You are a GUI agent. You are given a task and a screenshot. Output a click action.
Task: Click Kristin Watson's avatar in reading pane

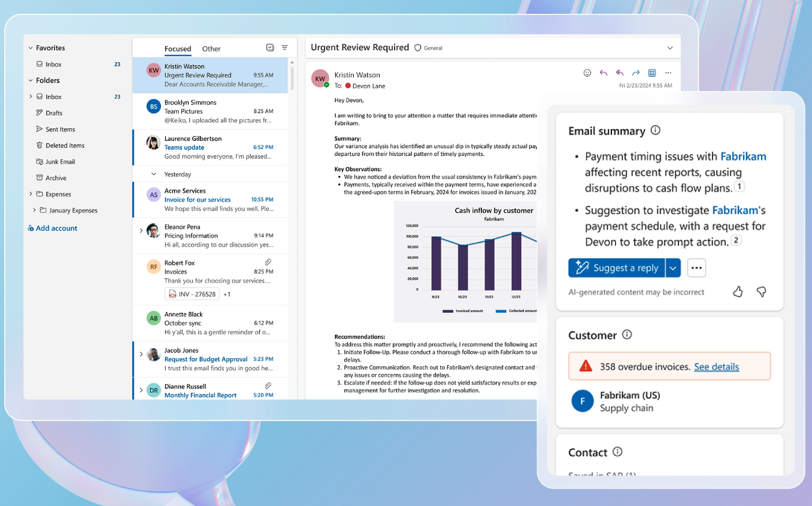(320, 78)
